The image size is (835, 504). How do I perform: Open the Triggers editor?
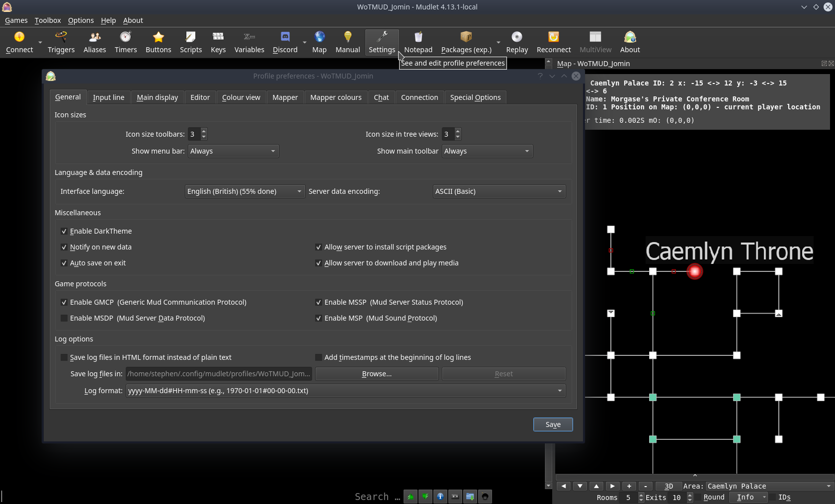click(61, 42)
